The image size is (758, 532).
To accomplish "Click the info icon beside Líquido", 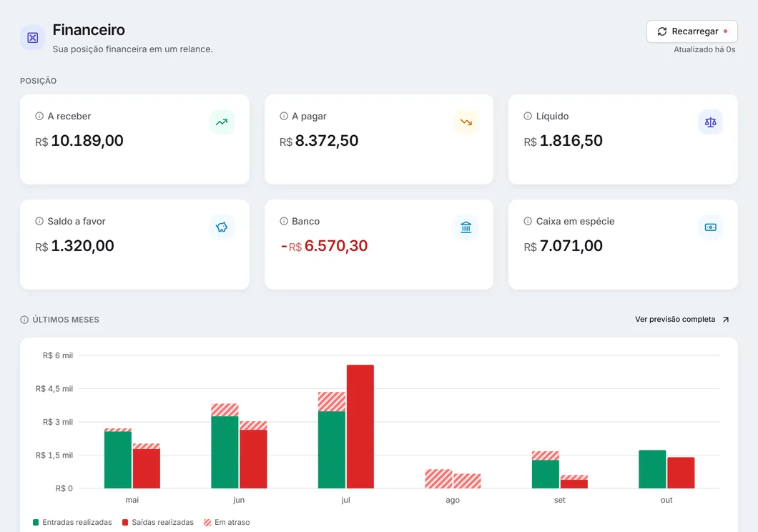I will (528, 116).
